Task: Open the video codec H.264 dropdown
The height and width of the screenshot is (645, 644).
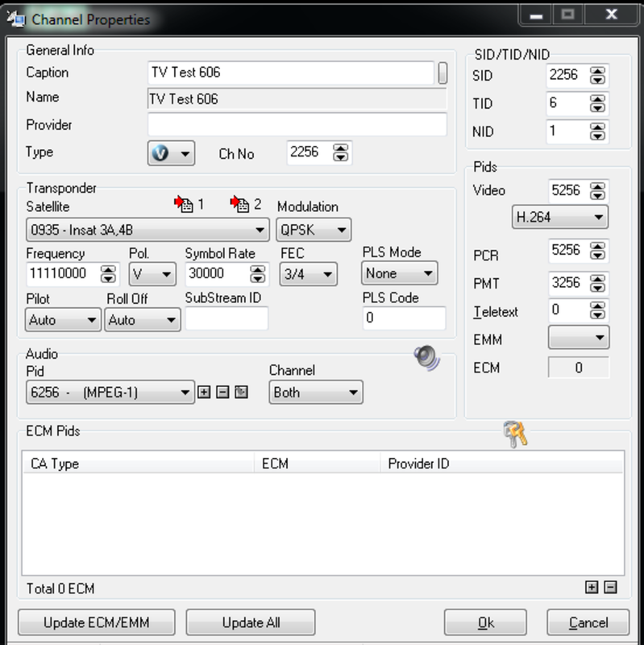Action: (559, 217)
